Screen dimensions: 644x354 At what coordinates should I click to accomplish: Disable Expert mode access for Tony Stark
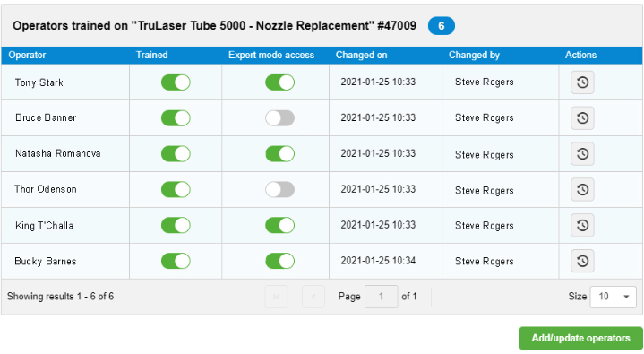coord(280,82)
